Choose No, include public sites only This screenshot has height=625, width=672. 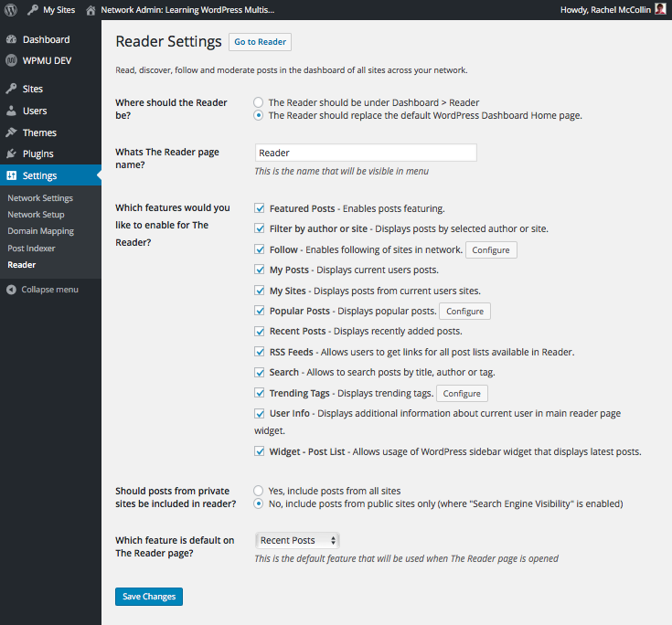[x=258, y=503]
